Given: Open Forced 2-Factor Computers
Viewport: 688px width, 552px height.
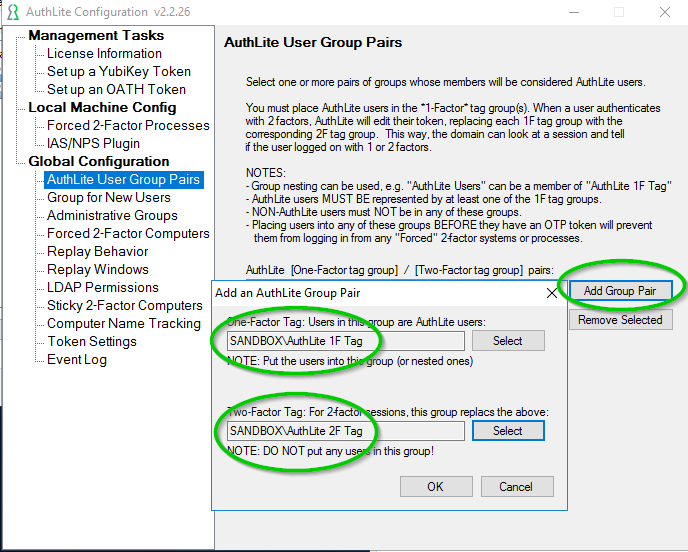Looking at the screenshot, I should [128, 233].
